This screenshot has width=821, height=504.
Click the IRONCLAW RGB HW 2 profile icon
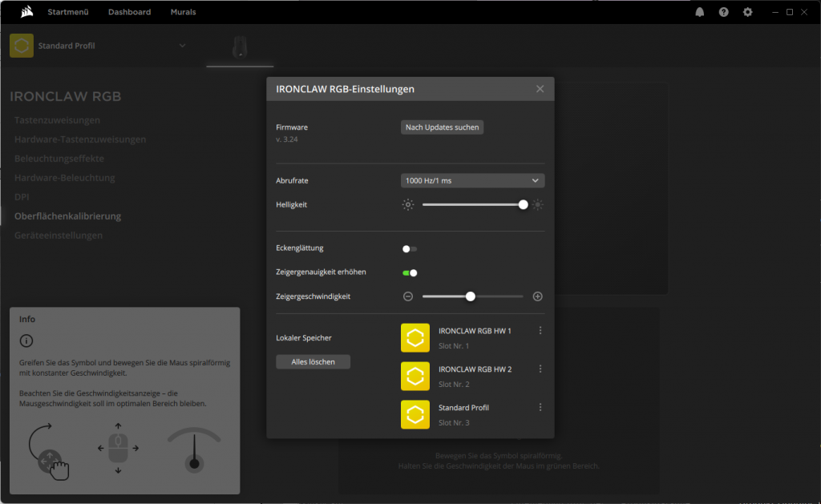pos(415,376)
